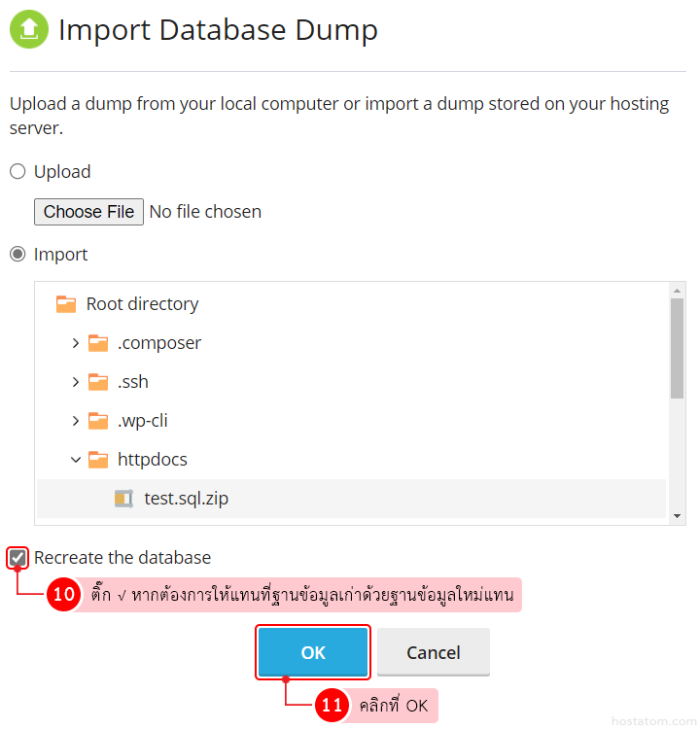This screenshot has width=700, height=729.
Task: Click the test.sql.zip archive file icon
Action: [x=123, y=499]
